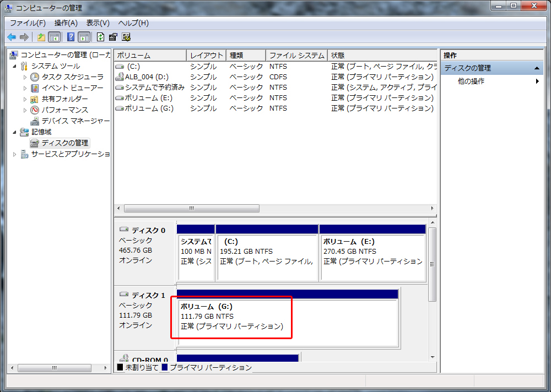Click the Refresh toolbar icon
The image size is (551, 392).
pyautogui.click(x=100, y=37)
